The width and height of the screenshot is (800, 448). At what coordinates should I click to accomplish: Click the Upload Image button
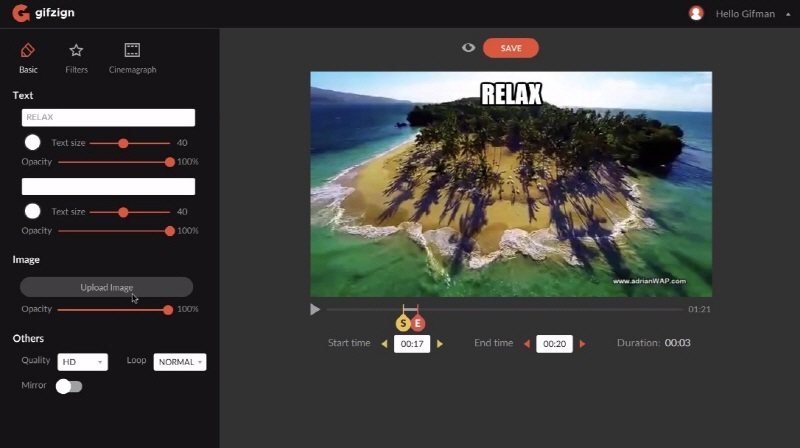coord(107,287)
